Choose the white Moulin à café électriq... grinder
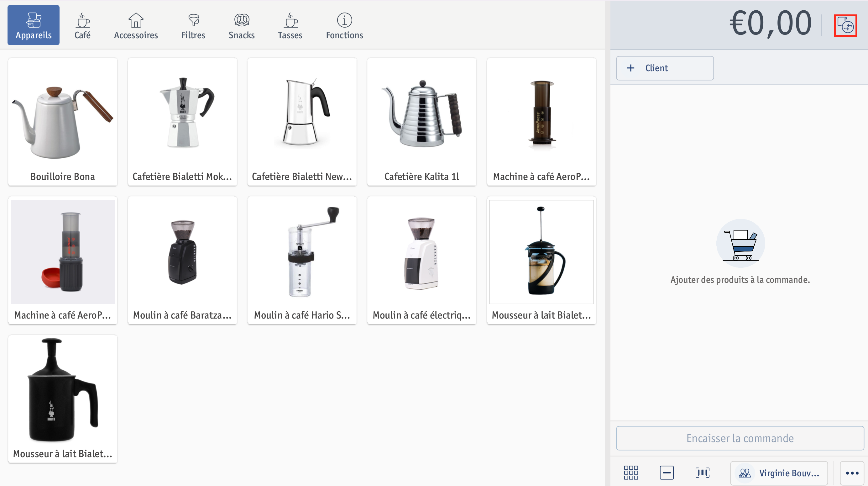This screenshot has width=868, height=486. [421, 260]
